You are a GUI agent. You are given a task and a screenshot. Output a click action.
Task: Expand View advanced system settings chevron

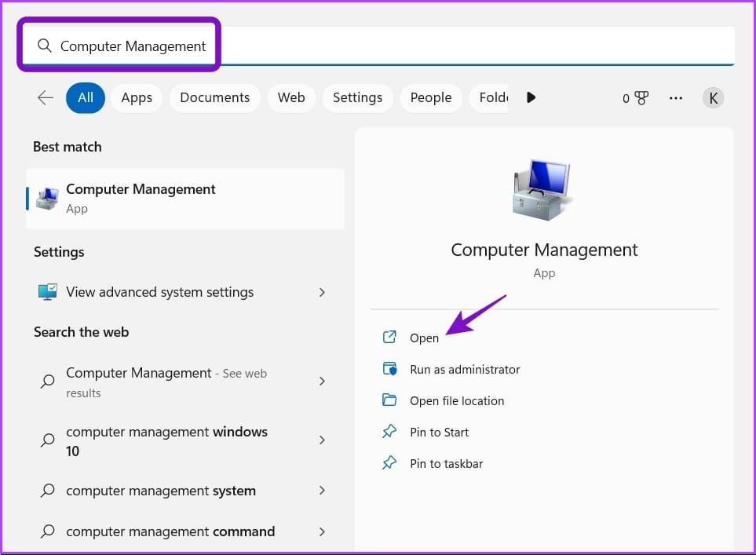322,292
